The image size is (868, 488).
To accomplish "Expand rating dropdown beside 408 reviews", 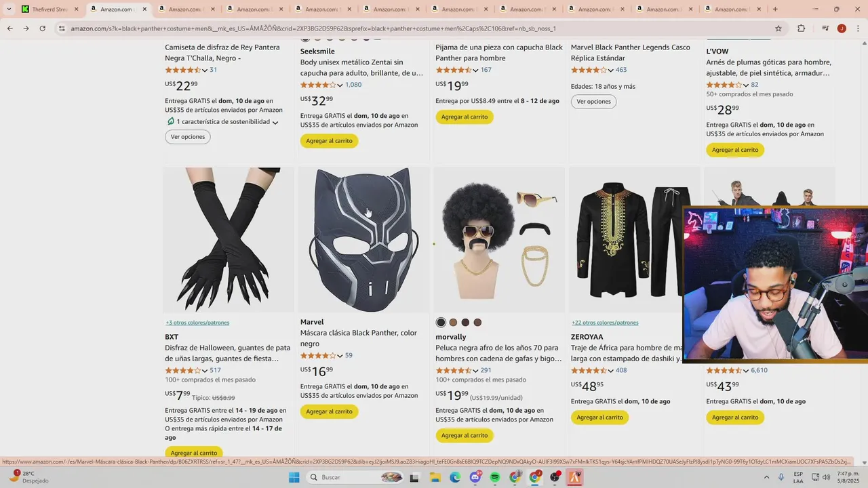I will click(x=611, y=371).
